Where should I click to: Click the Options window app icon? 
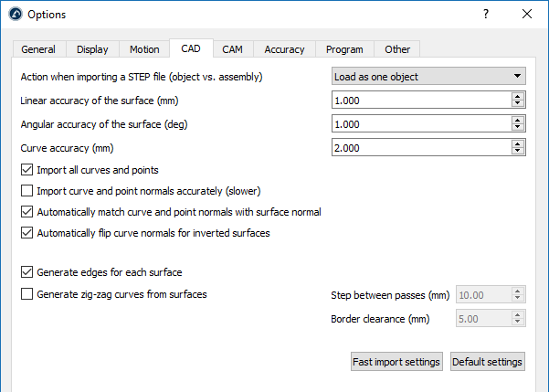(13, 15)
